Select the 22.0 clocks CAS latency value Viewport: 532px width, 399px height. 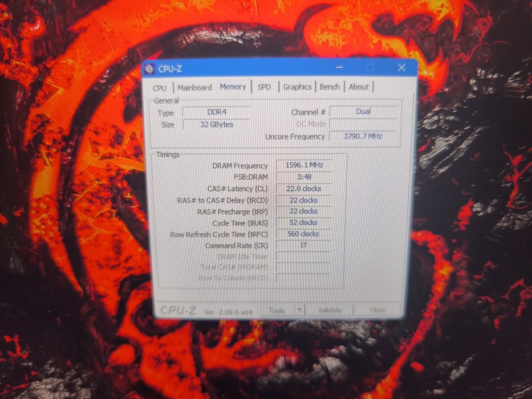click(x=304, y=188)
